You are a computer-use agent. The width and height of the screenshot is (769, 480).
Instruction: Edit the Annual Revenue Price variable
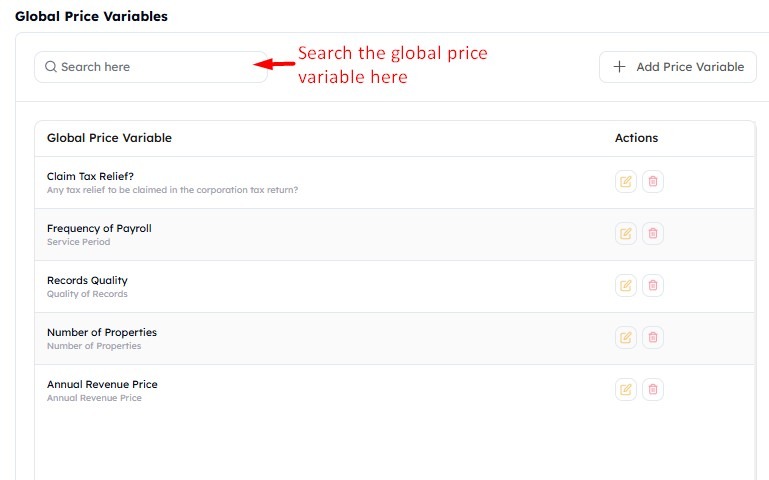[x=626, y=390]
